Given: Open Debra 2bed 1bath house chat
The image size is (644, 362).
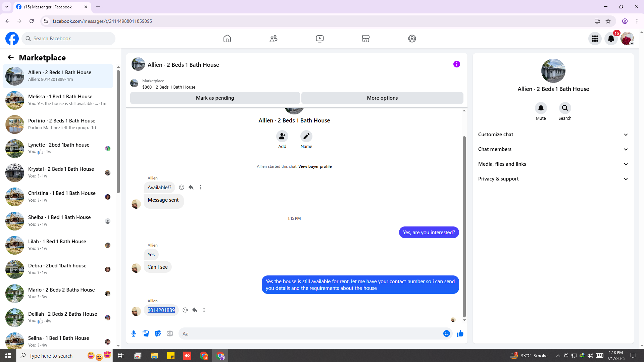Looking at the screenshot, I should tap(58, 269).
